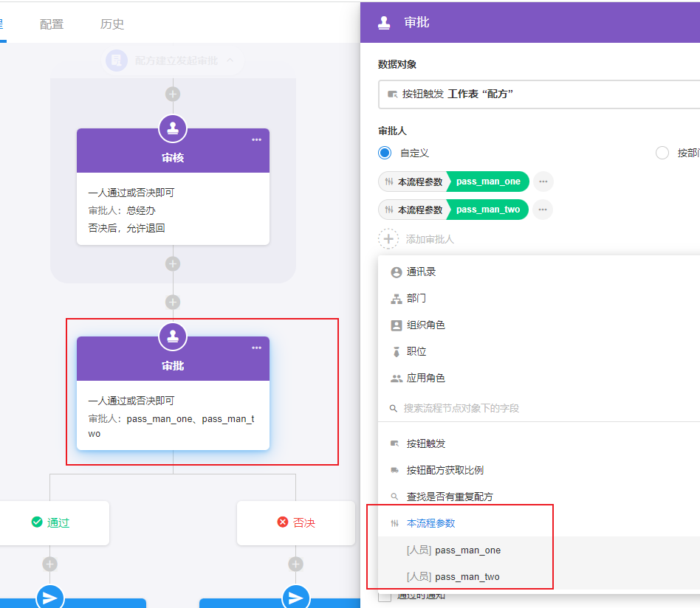Click the red cross icon beside 否决
This screenshot has width=700, height=608.
coord(283,522)
